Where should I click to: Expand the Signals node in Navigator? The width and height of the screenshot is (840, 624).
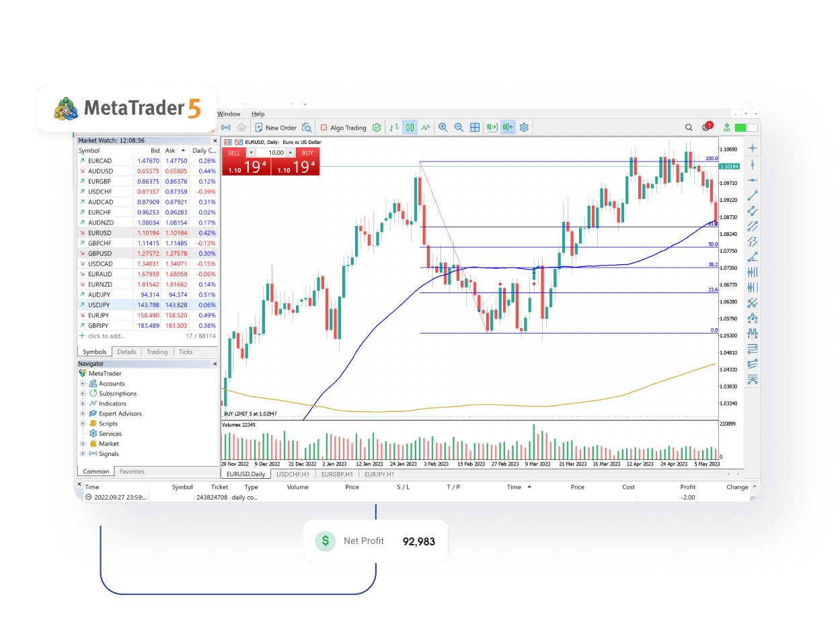pyautogui.click(x=83, y=454)
